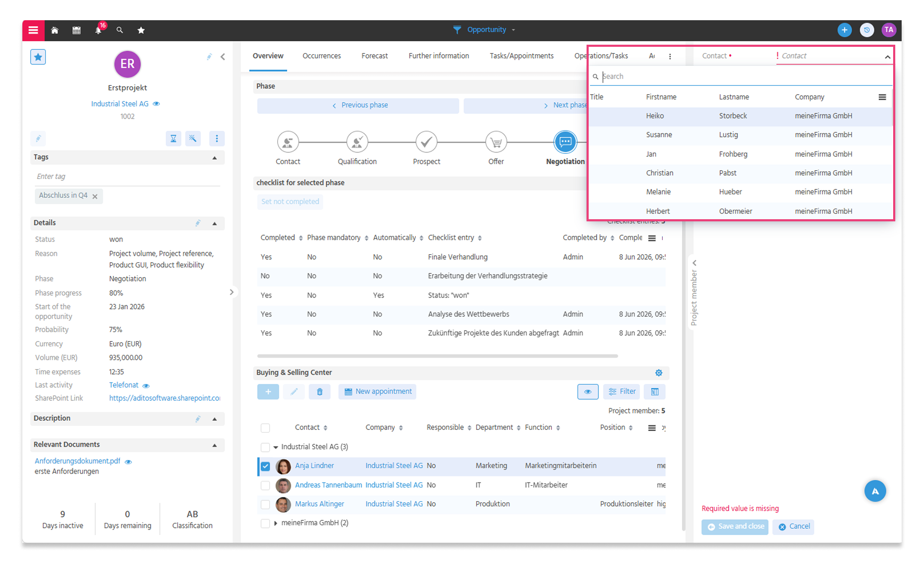Click the favorites star in top bar

141,30
